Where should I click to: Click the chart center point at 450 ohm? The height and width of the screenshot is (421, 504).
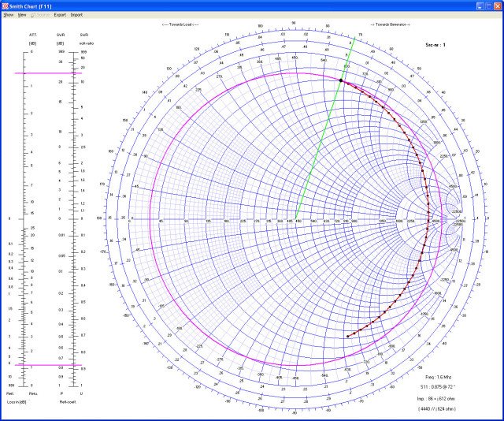coord(296,219)
